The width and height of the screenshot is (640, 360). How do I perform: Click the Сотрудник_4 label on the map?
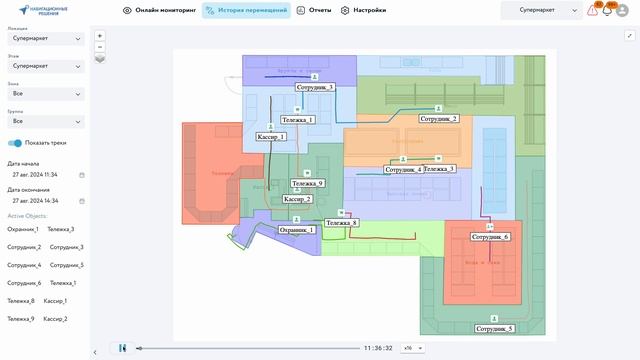click(x=403, y=169)
